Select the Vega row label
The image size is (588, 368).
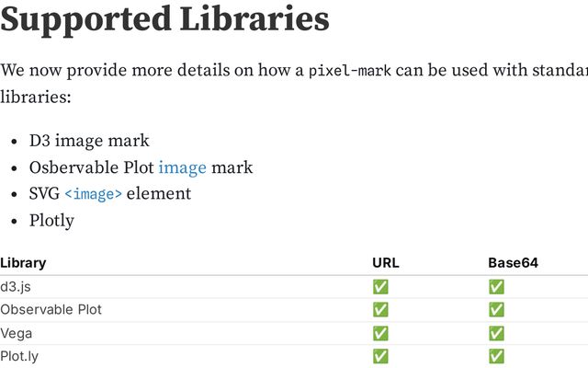pos(17,333)
